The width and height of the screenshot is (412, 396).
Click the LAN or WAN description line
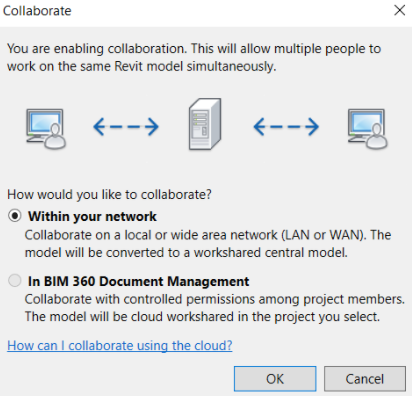point(208,235)
